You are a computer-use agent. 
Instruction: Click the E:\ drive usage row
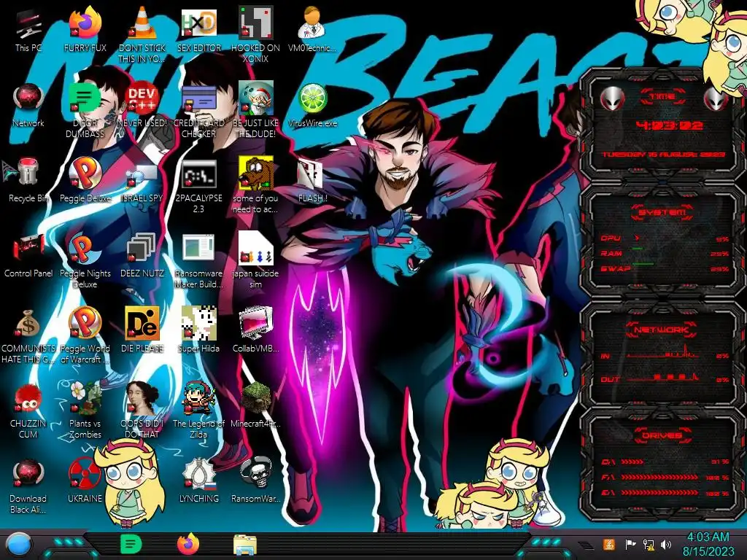pos(665,493)
